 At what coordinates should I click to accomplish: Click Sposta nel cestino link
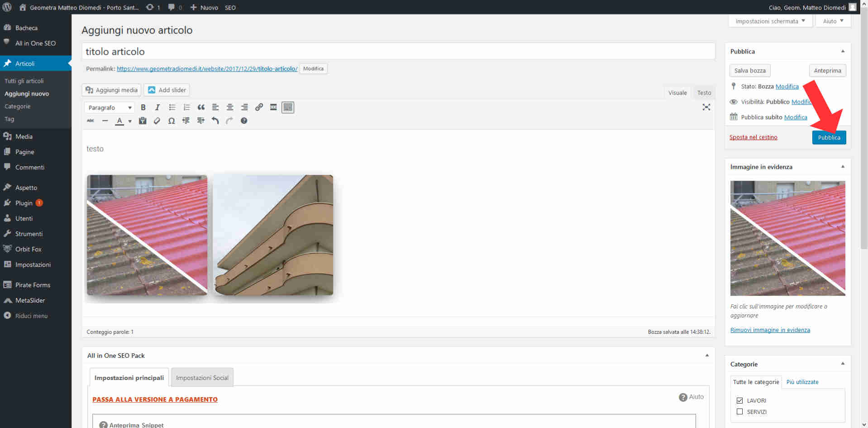tap(754, 137)
